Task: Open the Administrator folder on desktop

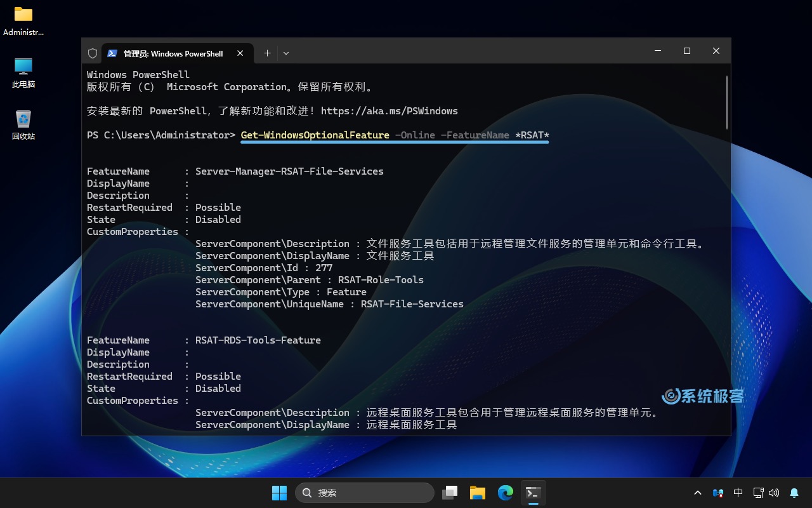Action: pyautogui.click(x=23, y=20)
